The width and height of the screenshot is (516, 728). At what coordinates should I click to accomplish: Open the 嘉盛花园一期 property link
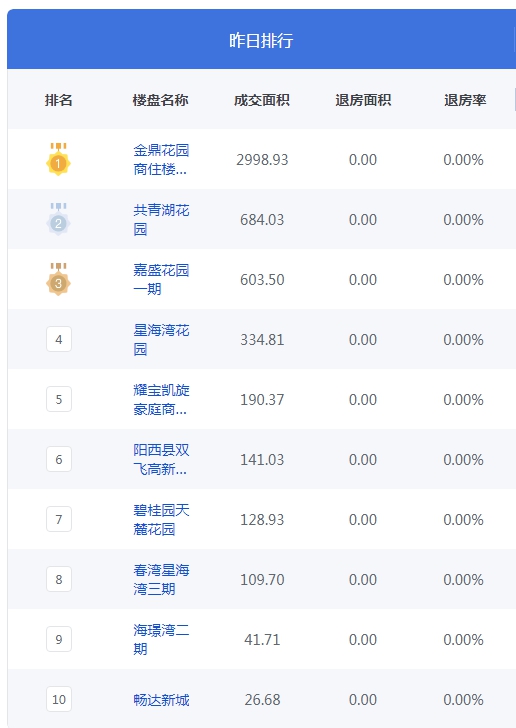click(x=161, y=280)
